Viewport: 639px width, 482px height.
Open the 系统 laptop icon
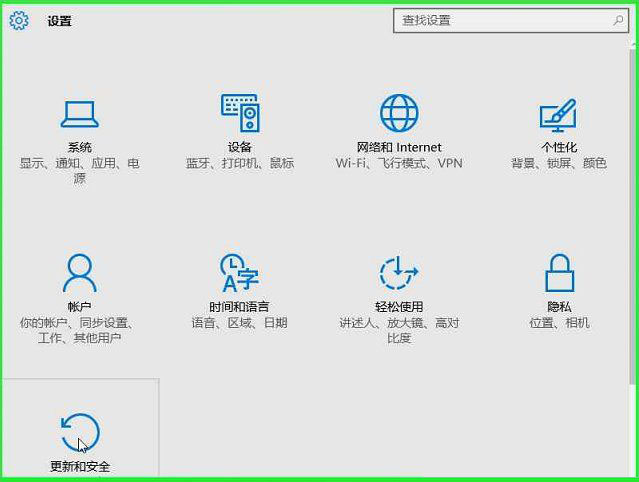tap(80, 114)
